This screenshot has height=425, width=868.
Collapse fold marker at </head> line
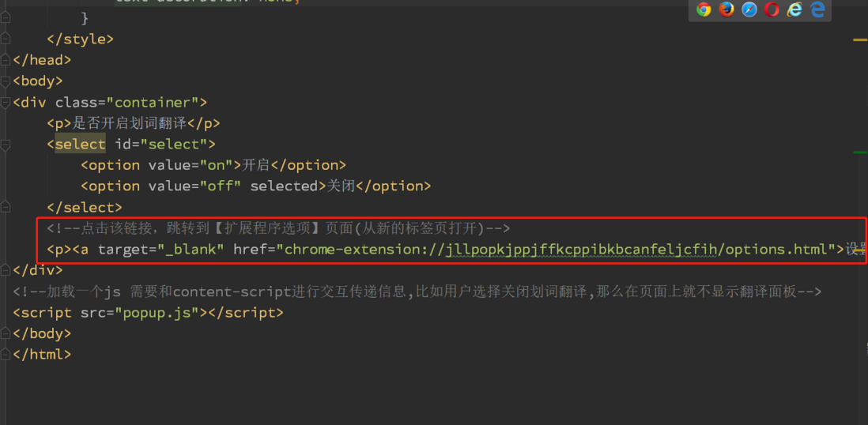(x=5, y=60)
